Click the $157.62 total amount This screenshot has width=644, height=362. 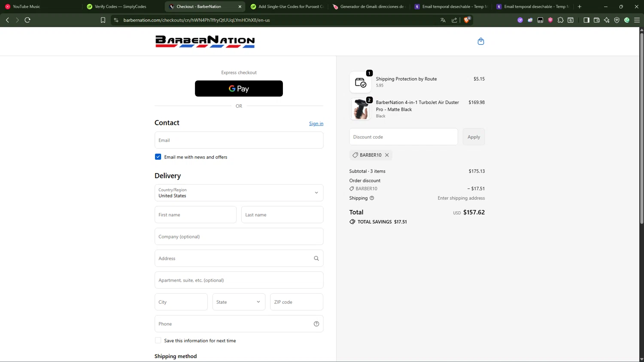coord(474,212)
